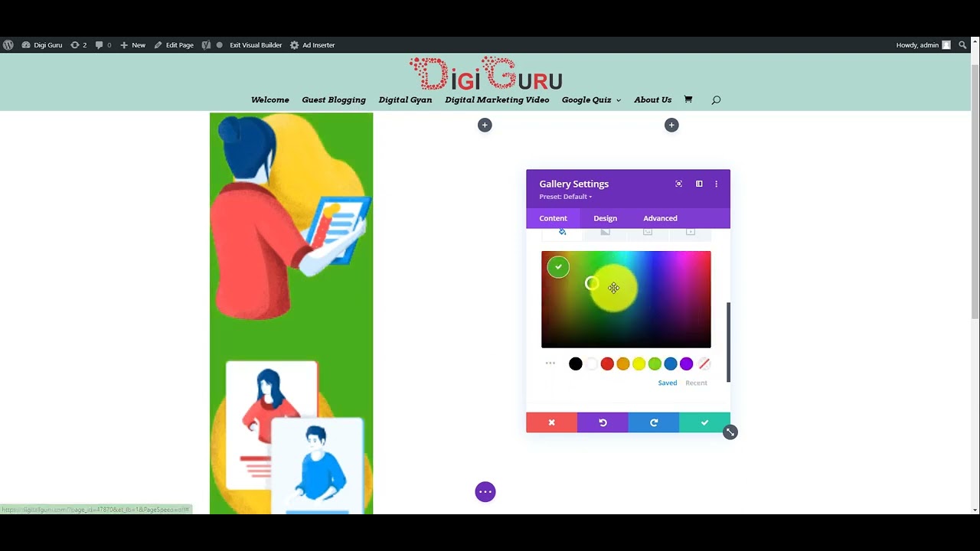The height and width of the screenshot is (551, 980).
Task: Show Saved colors palette
Action: point(668,383)
